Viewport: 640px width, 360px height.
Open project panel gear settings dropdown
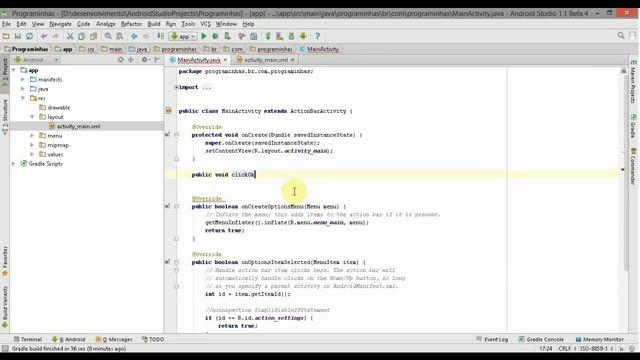coord(145,60)
